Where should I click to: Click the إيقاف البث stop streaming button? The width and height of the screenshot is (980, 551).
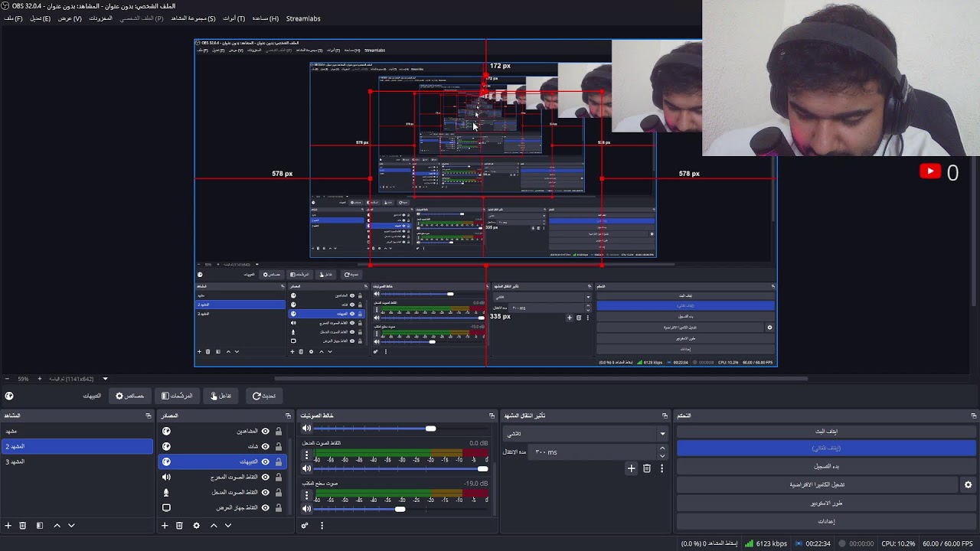pyautogui.click(x=826, y=431)
